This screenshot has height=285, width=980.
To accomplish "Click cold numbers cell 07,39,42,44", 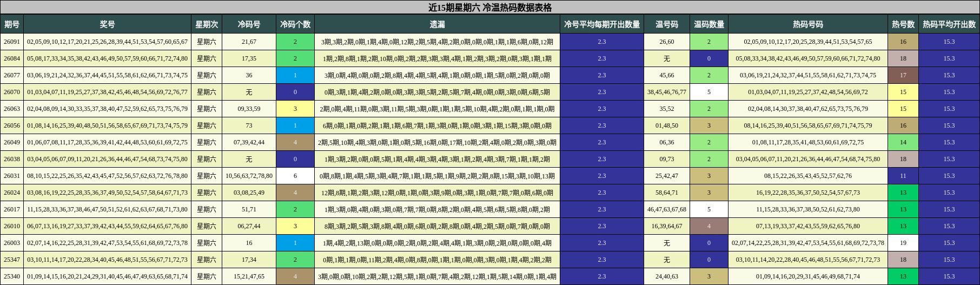I will point(249,142).
